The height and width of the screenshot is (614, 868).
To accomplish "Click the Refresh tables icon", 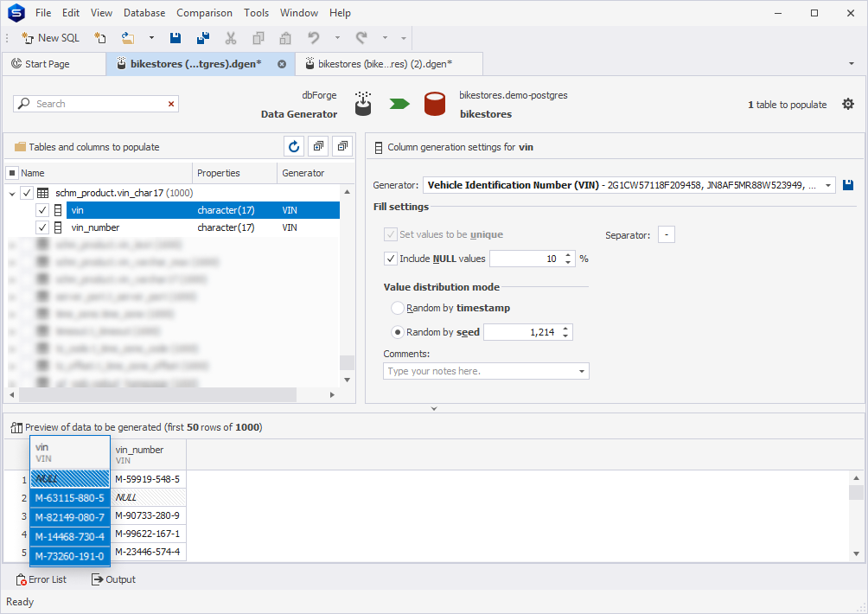I will [294, 146].
